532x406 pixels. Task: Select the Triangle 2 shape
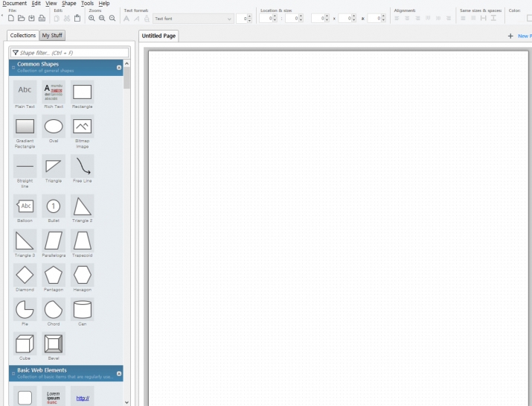(x=82, y=209)
